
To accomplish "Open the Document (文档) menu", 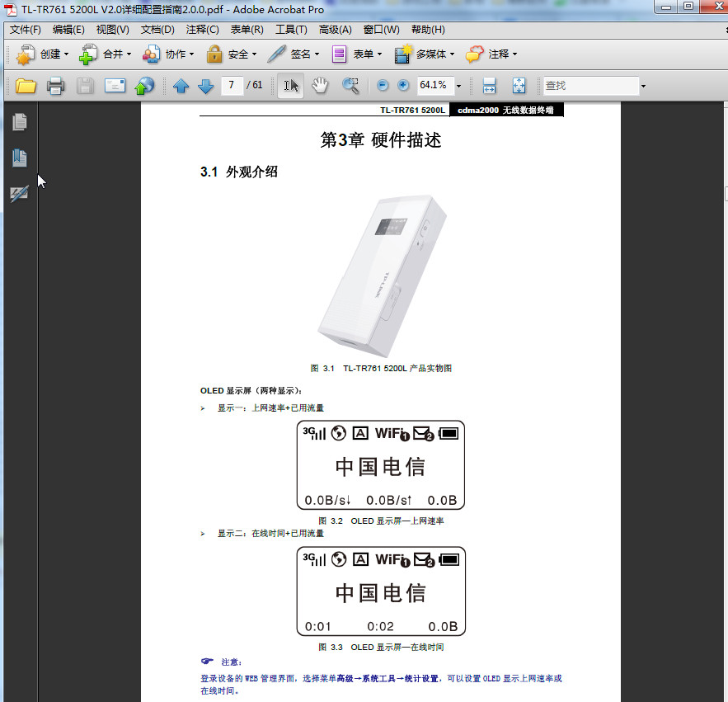I will [x=157, y=30].
